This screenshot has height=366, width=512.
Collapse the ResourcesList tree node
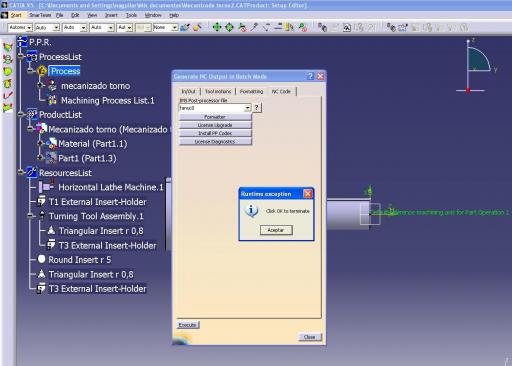click(21, 172)
